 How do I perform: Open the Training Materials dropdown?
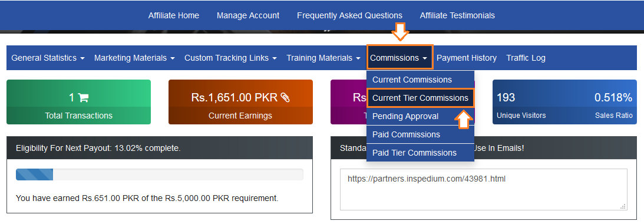[323, 58]
